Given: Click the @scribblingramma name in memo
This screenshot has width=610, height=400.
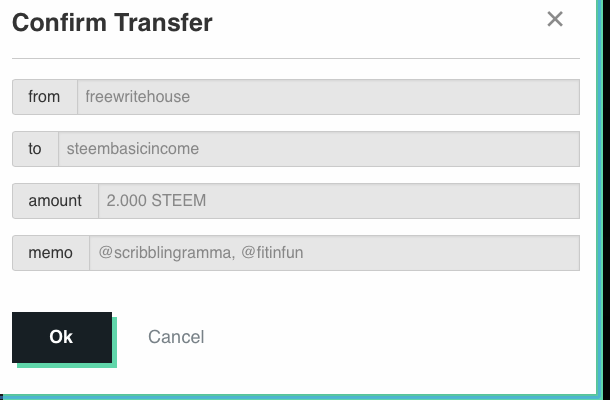Looking at the screenshot, I should (166, 253).
